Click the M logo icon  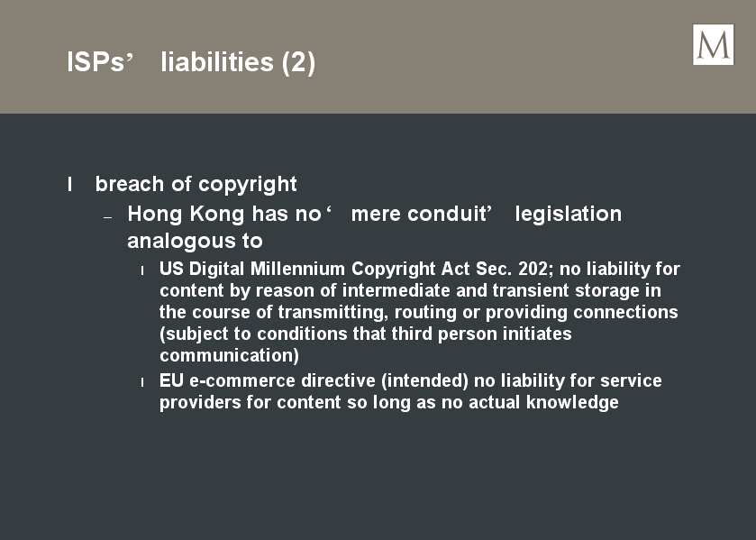(713, 44)
